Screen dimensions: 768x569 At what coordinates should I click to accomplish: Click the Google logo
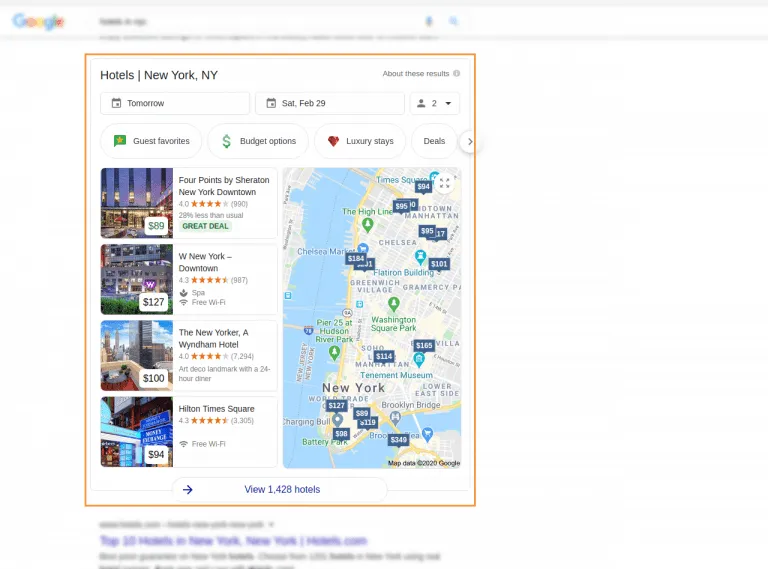coord(38,22)
